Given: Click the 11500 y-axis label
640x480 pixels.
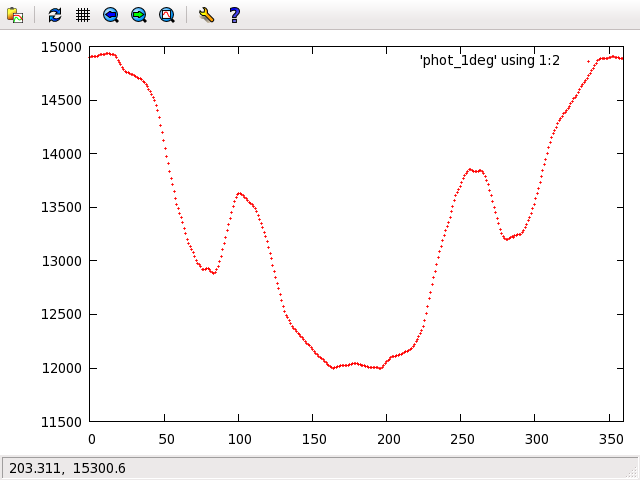Looking at the screenshot, I should (61, 422).
